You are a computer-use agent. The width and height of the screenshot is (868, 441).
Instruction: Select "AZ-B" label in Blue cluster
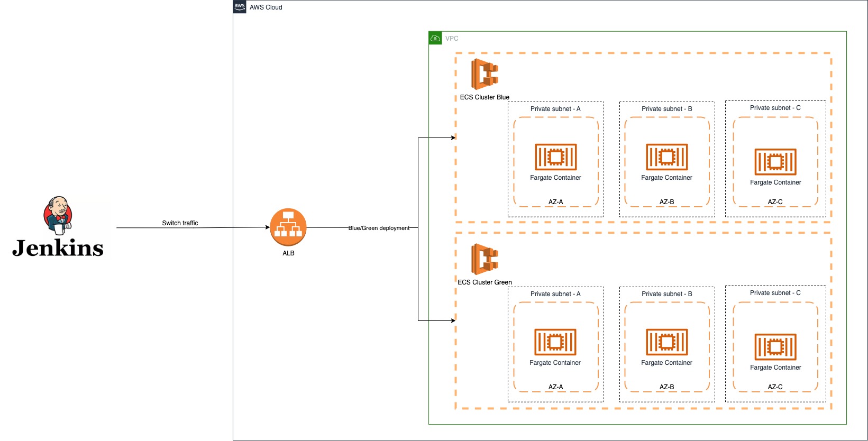point(667,202)
